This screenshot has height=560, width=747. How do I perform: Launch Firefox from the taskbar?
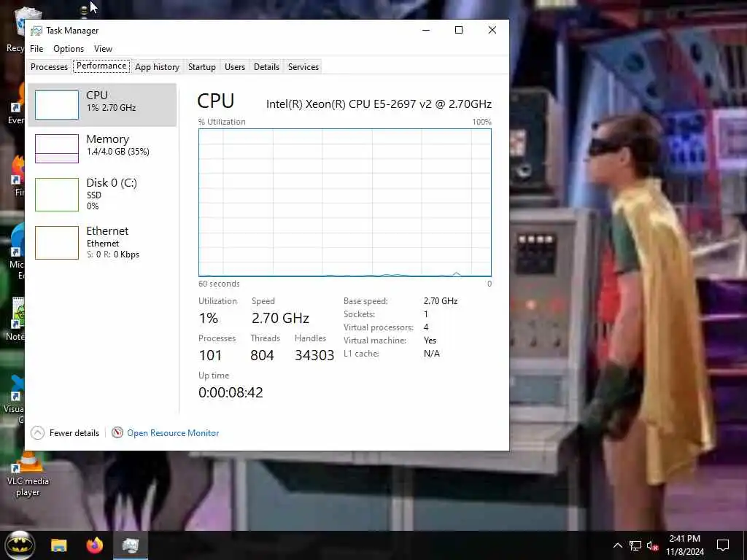pyautogui.click(x=95, y=545)
